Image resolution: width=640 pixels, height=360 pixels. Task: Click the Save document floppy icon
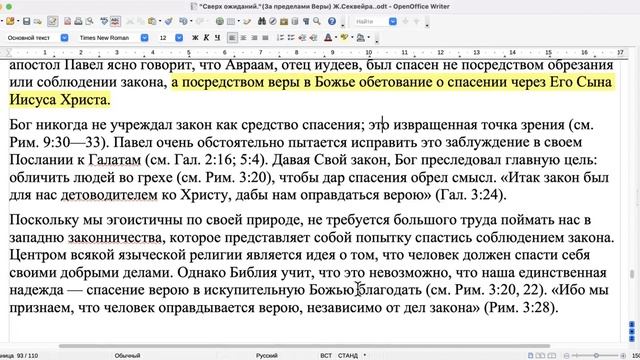(x=27, y=21)
